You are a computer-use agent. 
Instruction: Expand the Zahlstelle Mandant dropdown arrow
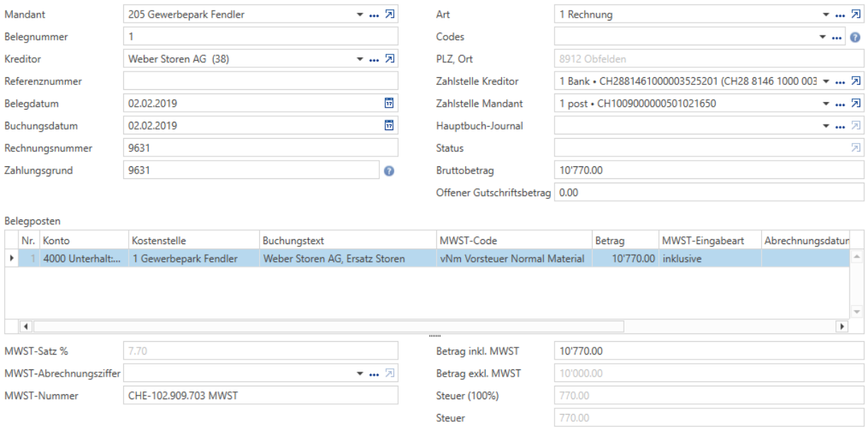[827, 104]
